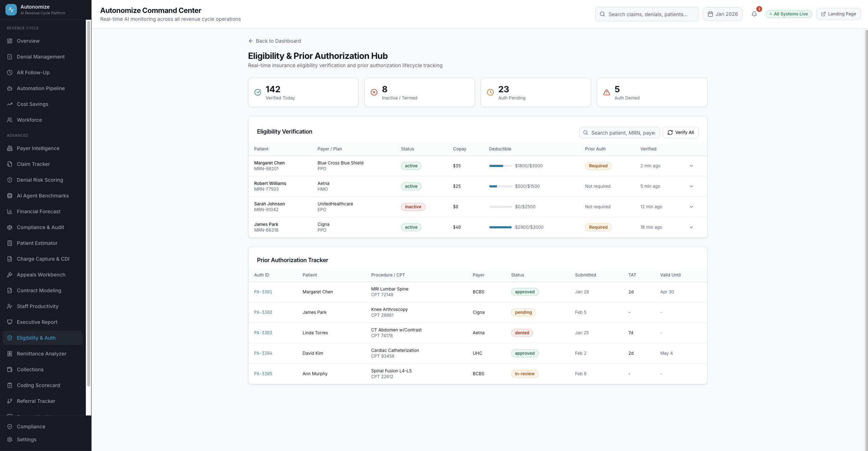Click the Autonomize logo icon

click(x=11, y=10)
